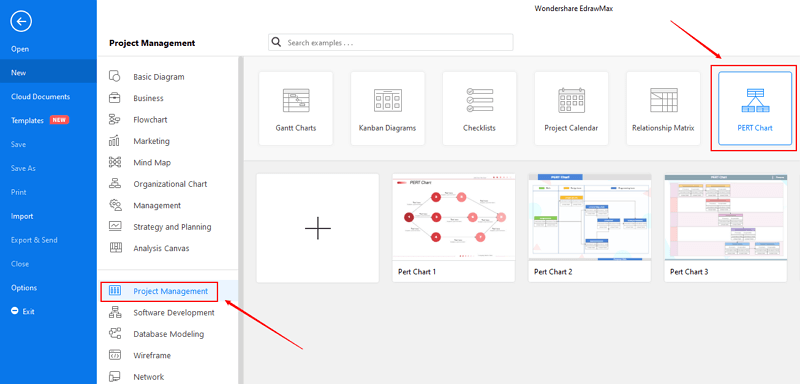Click the Pert Chart 2 caption text
Image resolution: width=800 pixels, height=384 pixels.
[553, 272]
